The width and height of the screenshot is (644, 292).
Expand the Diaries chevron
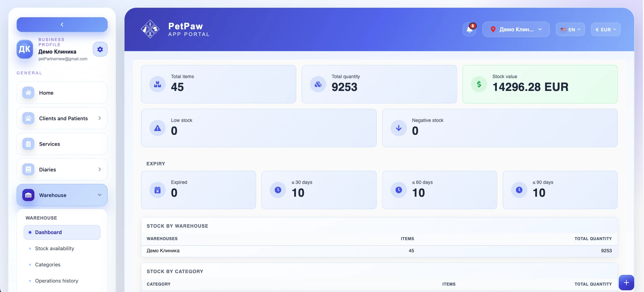click(100, 169)
